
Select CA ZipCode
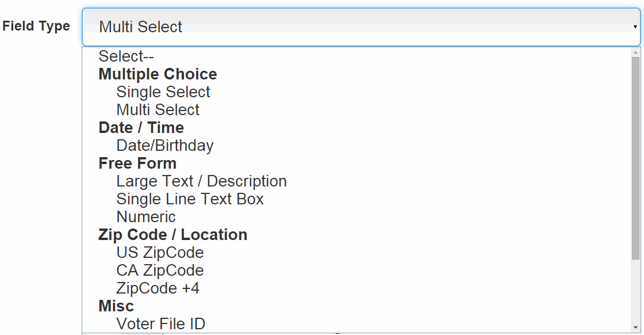(x=159, y=270)
